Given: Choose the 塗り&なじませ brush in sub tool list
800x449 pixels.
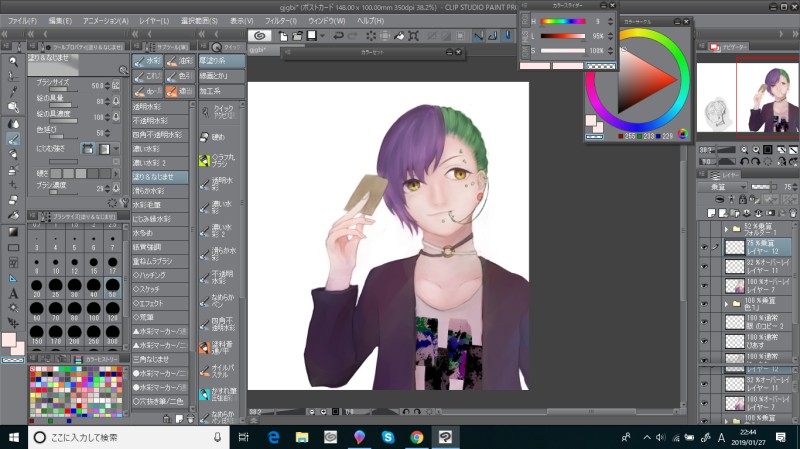Looking at the screenshot, I should pyautogui.click(x=160, y=177).
